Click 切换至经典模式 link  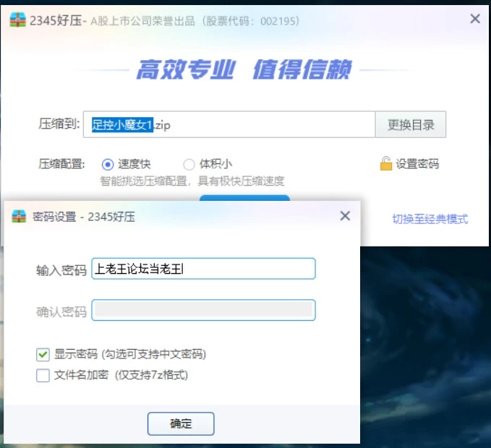(x=430, y=219)
